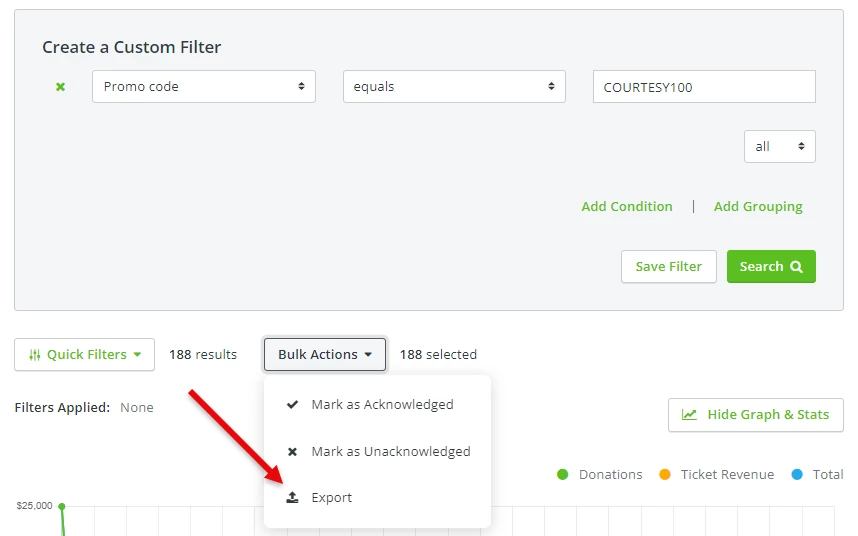Image resolution: width=858 pixels, height=536 pixels.
Task: Choose Export in the Bulk Actions menu
Action: tap(377, 498)
